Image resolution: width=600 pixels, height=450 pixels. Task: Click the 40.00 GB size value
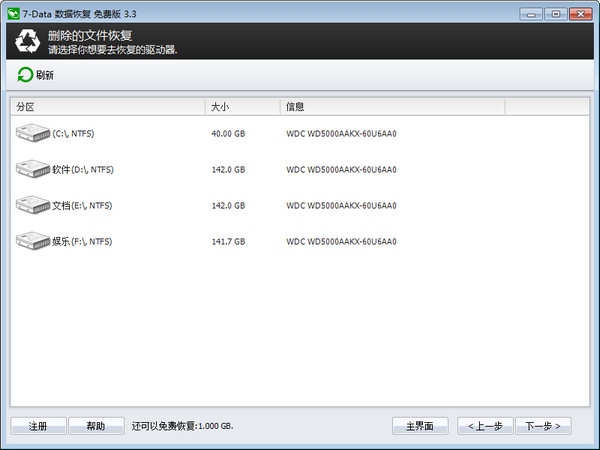(x=228, y=134)
